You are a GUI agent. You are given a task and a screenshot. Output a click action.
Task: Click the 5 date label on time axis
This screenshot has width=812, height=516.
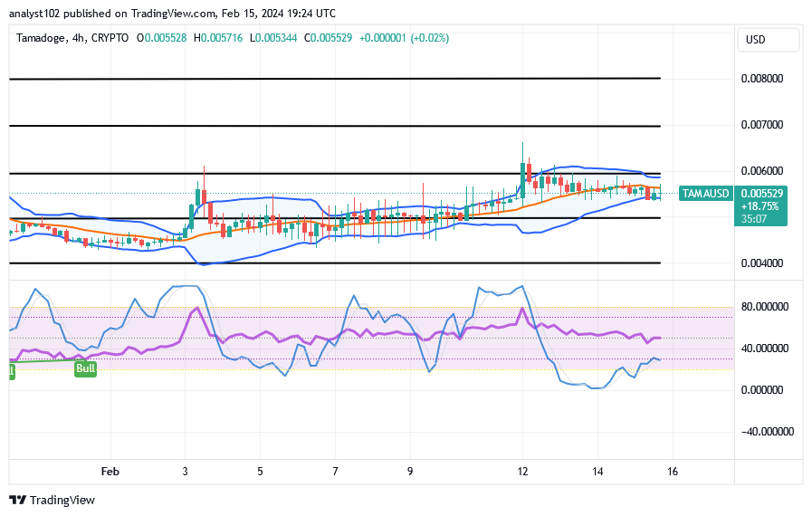(x=260, y=472)
